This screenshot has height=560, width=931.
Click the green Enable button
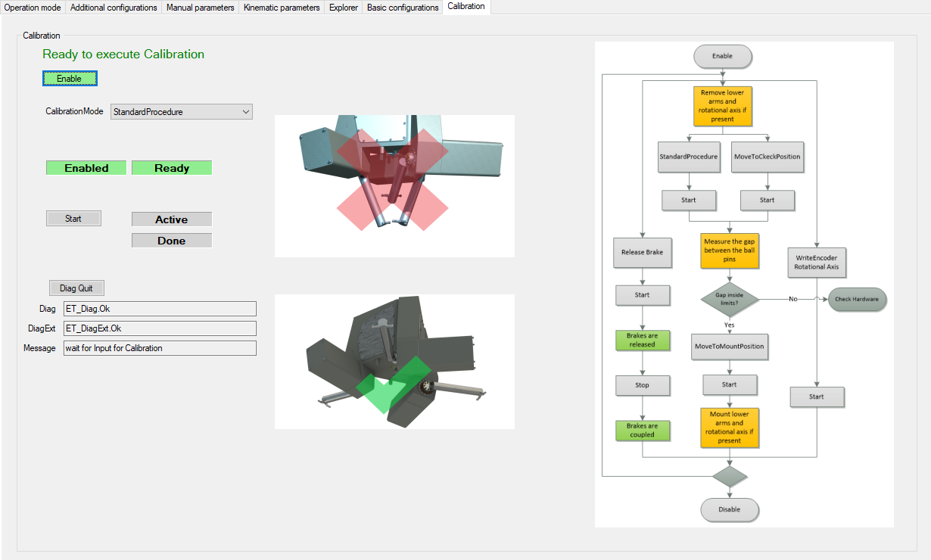[70, 79]
